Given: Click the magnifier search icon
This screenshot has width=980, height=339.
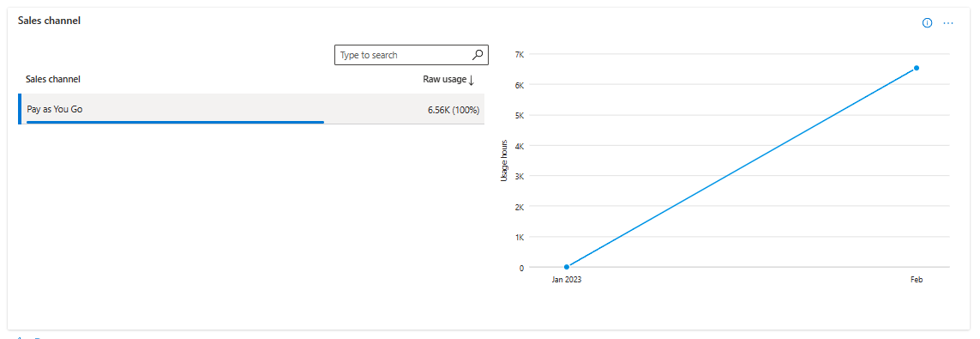Looking at the screenshot, I should [478, 55].
